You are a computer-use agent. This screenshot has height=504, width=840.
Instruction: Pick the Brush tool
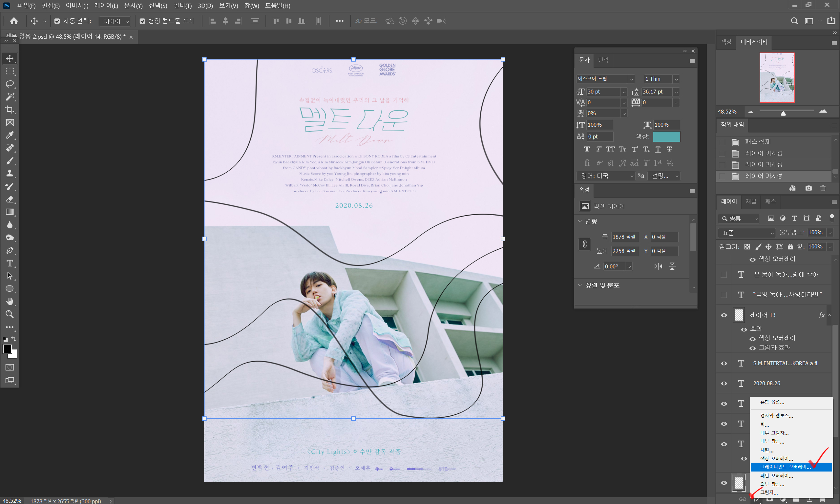pyautogui.click(x=10, y=161)
